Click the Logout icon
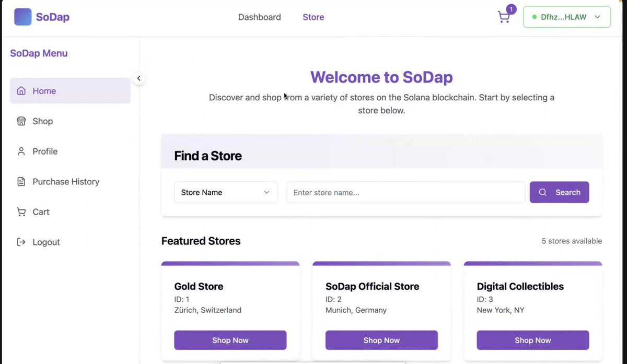 tap(21, 242)
